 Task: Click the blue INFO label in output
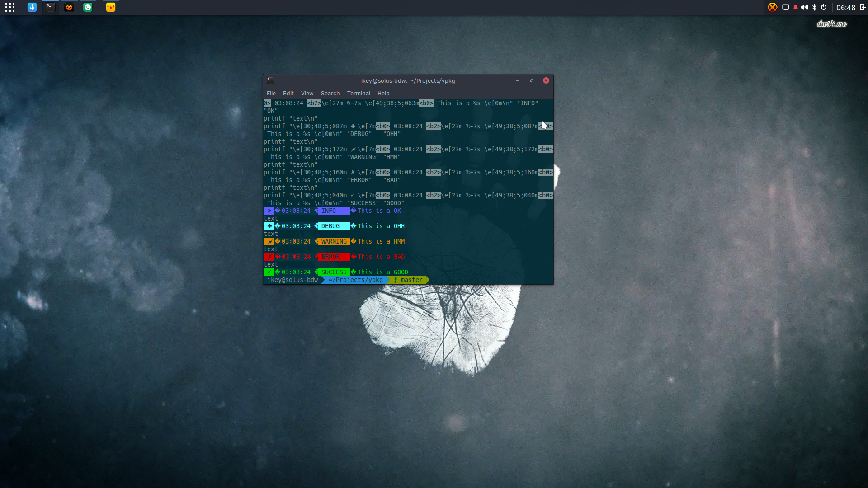[334, 211]
